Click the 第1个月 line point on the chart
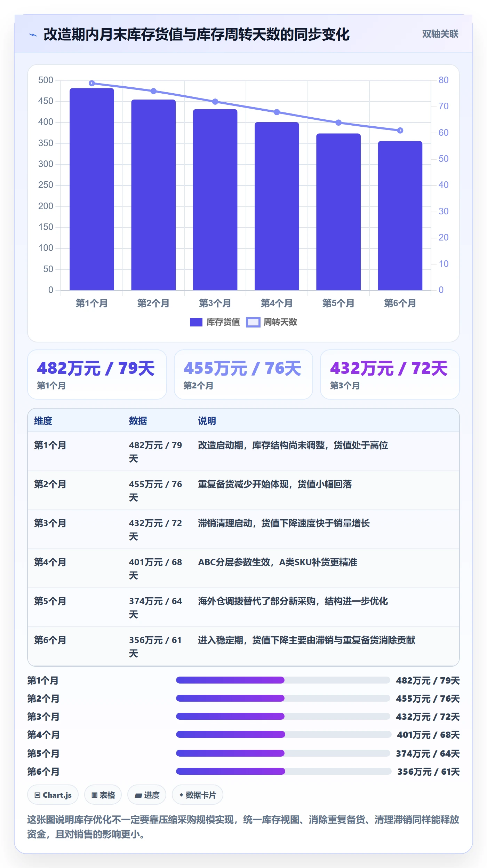Image resolution: width=487 pixels, height=868 pixels. [x=92, y=83]
